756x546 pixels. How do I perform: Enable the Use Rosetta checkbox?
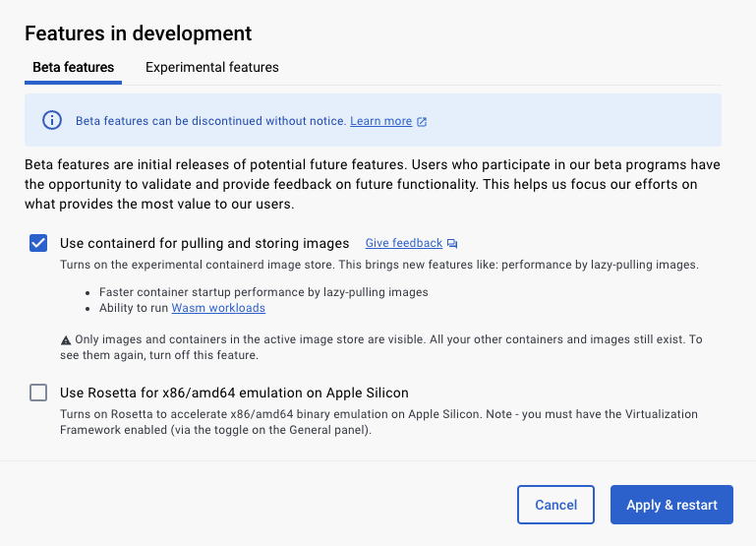point(38,393)
